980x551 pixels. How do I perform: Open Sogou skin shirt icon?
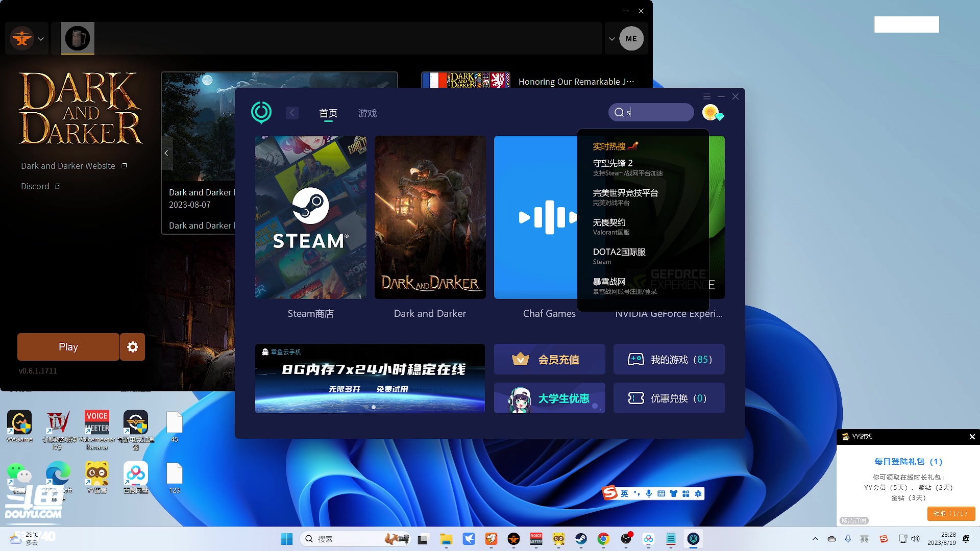pos(673,493)
